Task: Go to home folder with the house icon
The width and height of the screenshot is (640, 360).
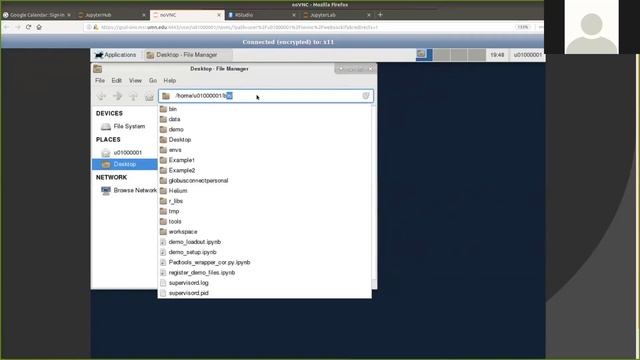Action: pos(149,96)
